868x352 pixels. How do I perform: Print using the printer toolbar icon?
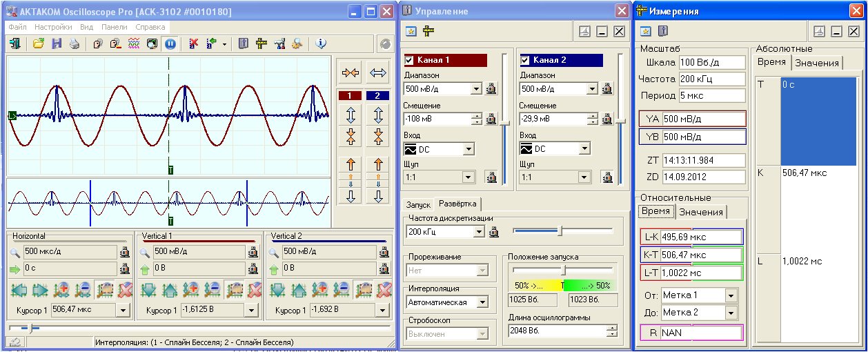[x=74, y=43]
